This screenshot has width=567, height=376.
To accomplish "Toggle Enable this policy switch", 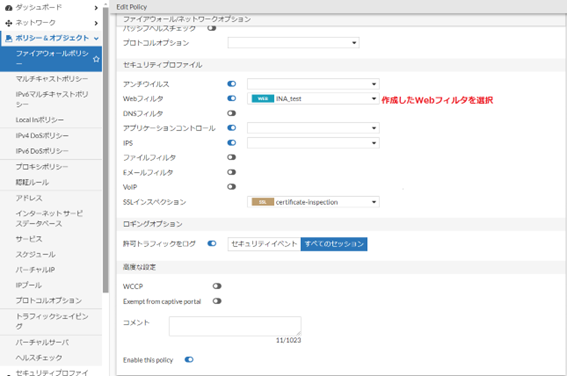I will click(189, 360).
